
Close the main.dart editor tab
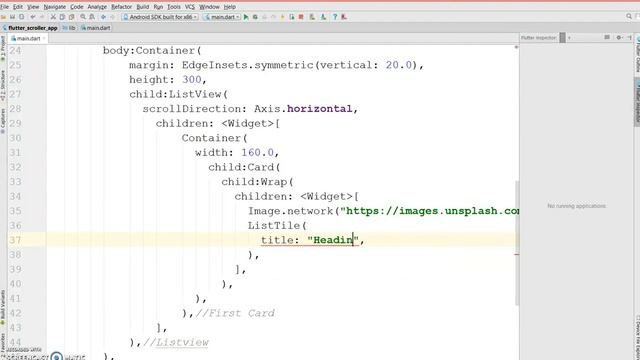[x=44, y=38]
